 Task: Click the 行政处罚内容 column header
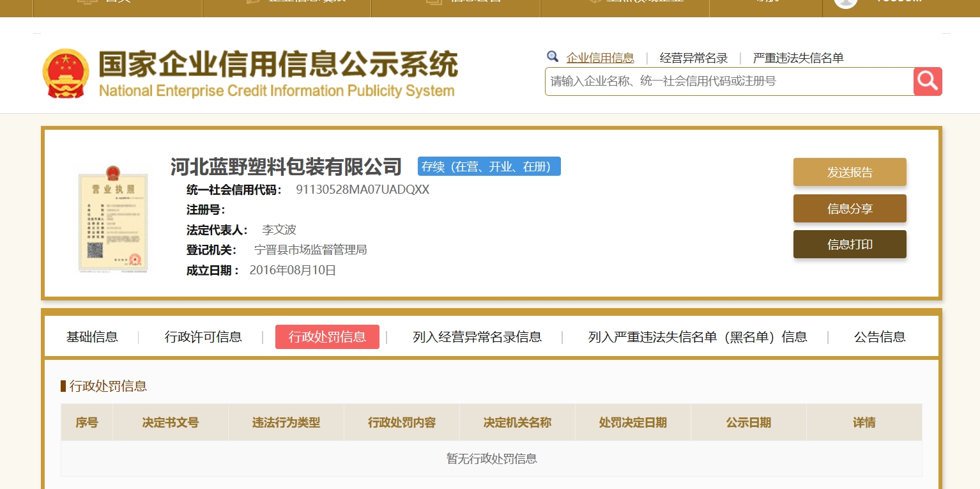(402, 423)
